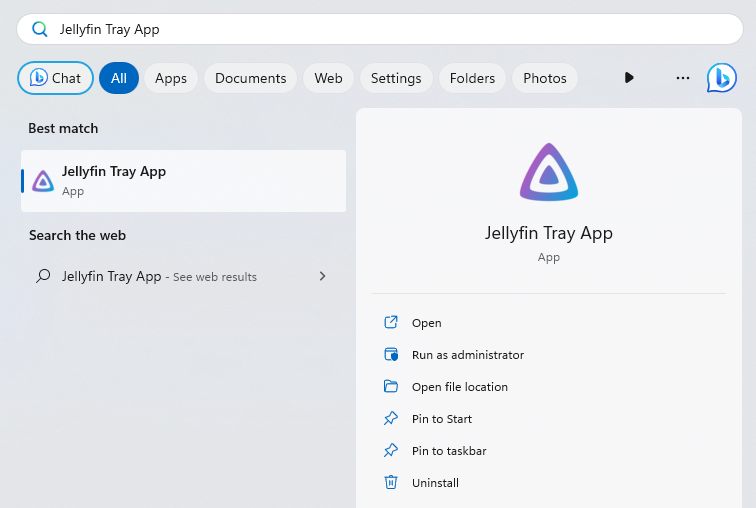This screenshot has width=756, height=508.
Task: Click the Jellyfin icon in the best match row
Action: [43, 181]
